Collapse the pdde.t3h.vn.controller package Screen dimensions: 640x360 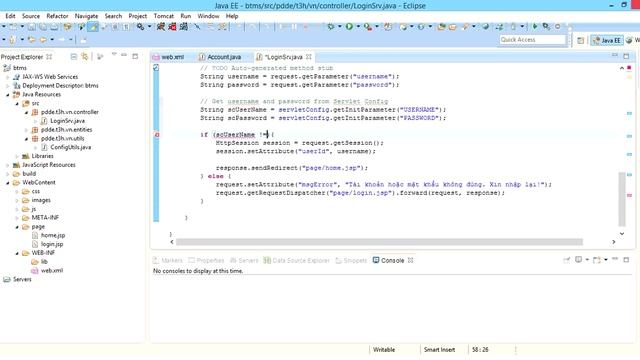27,112
